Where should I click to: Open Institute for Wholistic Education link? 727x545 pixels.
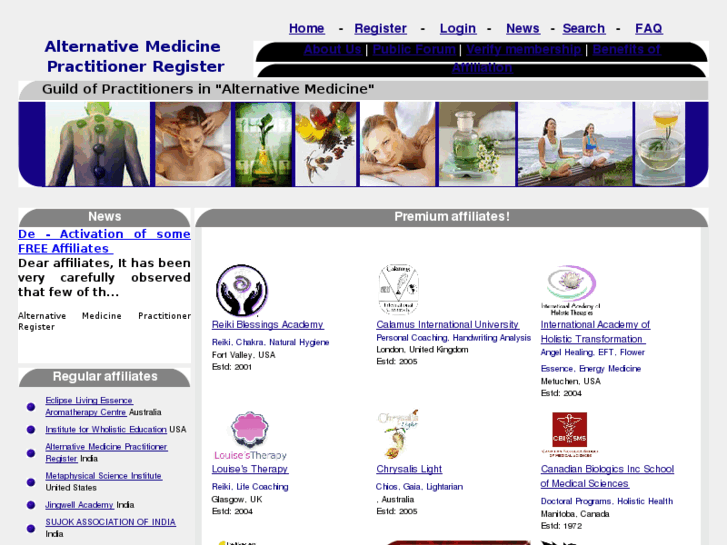click(106, 430)
